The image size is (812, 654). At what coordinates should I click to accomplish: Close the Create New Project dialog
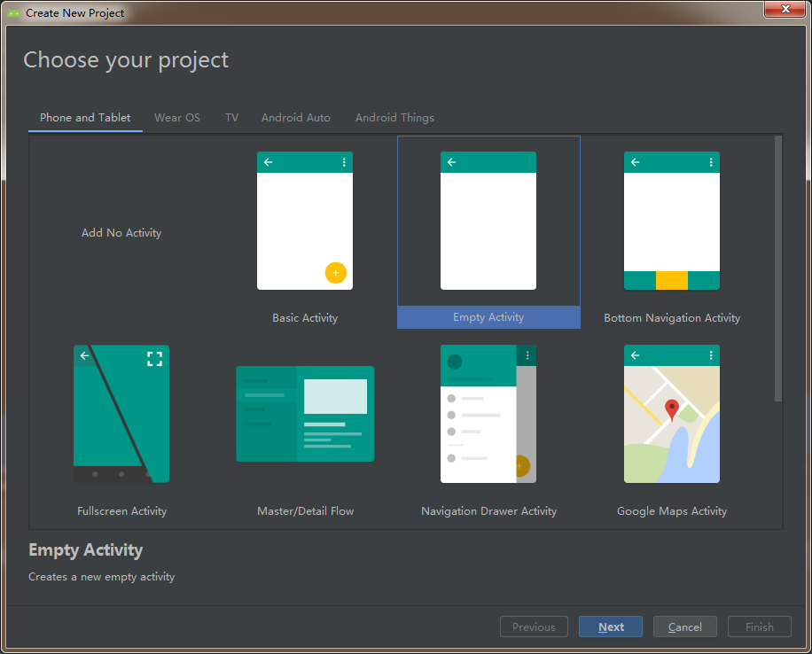point(785,9)
